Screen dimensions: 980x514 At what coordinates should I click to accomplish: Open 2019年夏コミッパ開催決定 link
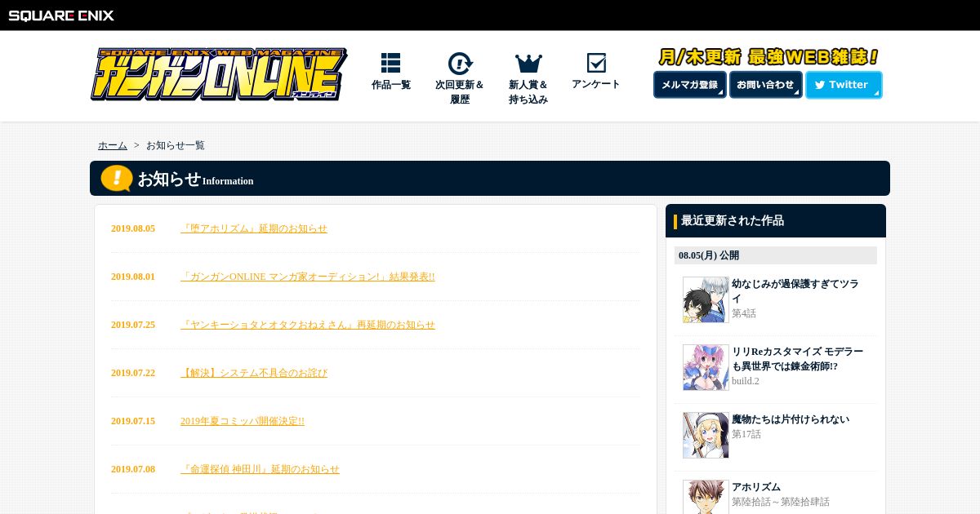point(243,421)
